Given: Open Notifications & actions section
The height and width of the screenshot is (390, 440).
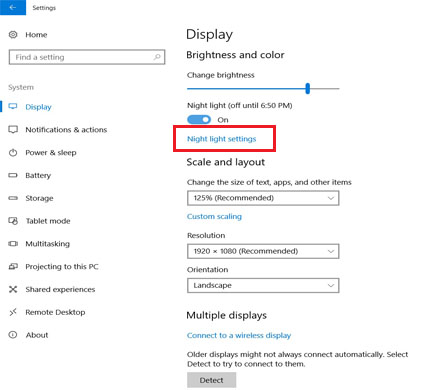Looking at the screenshot, I should [x=66, y=130].
